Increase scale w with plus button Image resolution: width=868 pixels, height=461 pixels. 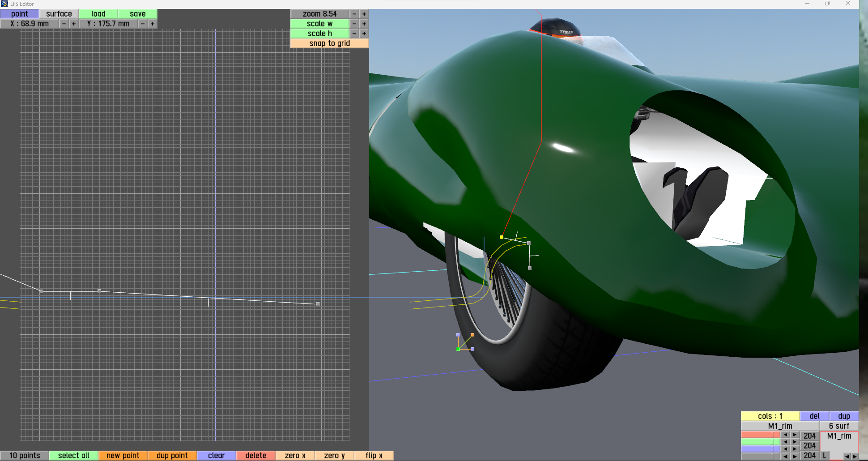click(364, 24)
